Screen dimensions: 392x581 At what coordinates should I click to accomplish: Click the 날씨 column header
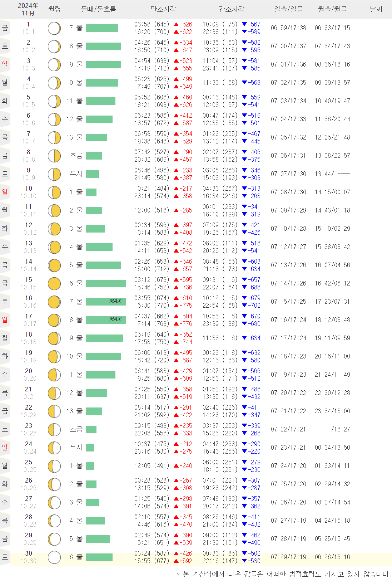[376, 9]
